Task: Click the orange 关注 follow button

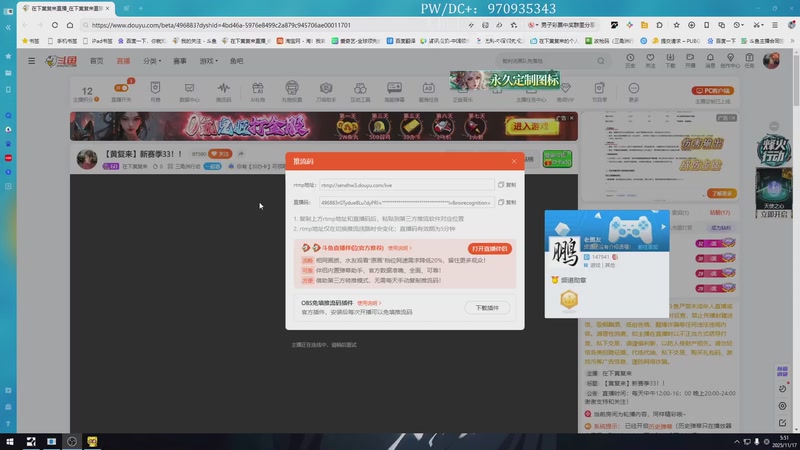Action: (x=220, y=154)
